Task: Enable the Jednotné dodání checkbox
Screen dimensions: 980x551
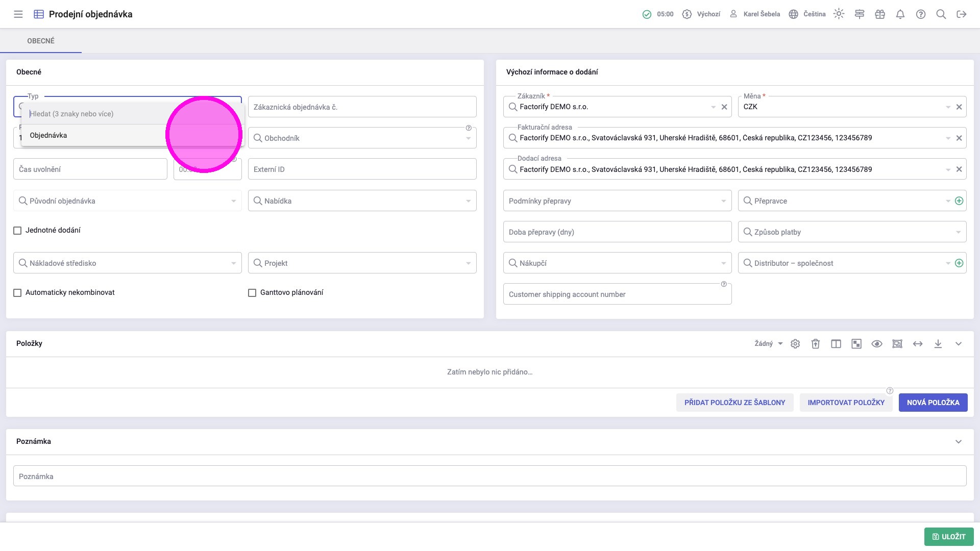Action: click(x=17, y=231)
